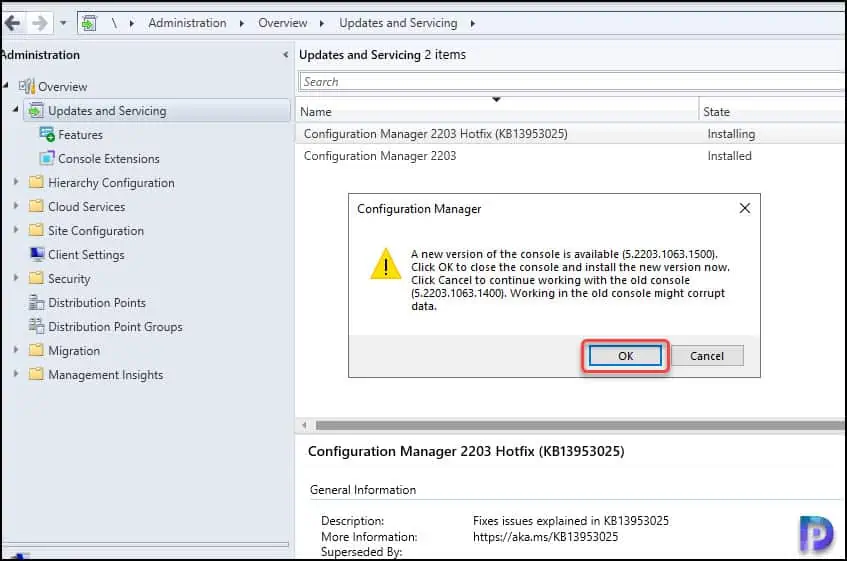Click the Distribution Points server icon
The image size is (847, 561).
click(x=36, y=302)
